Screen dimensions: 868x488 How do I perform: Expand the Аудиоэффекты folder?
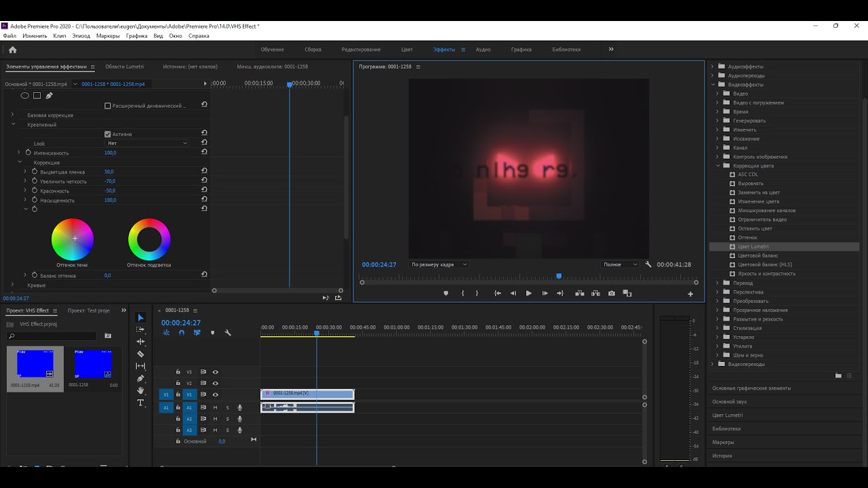click(x=713, y=66)
